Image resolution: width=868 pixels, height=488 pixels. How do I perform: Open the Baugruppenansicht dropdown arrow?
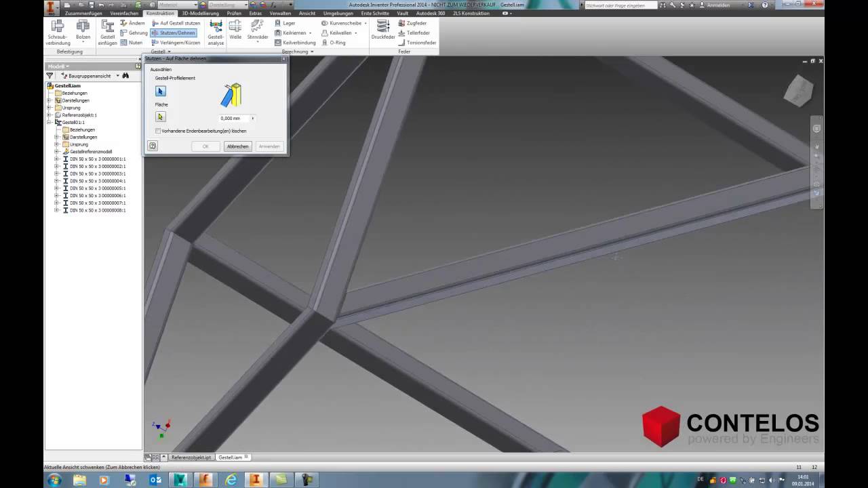point(117,76)
